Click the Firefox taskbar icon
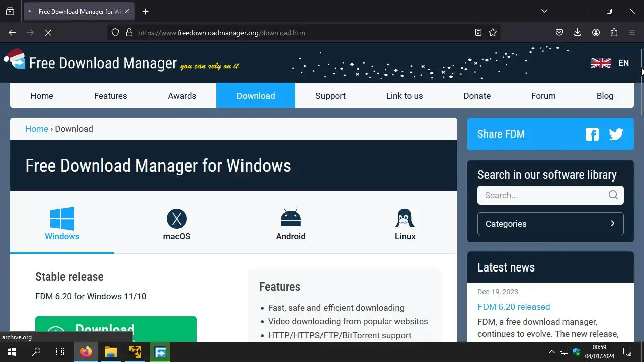The width and height of the screenshot is (644, 362). point(86,352)
